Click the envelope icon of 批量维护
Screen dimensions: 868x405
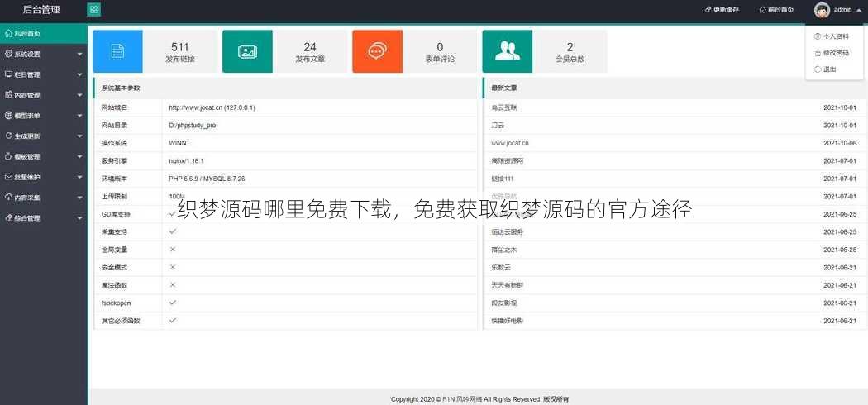(x=8, y=177)
